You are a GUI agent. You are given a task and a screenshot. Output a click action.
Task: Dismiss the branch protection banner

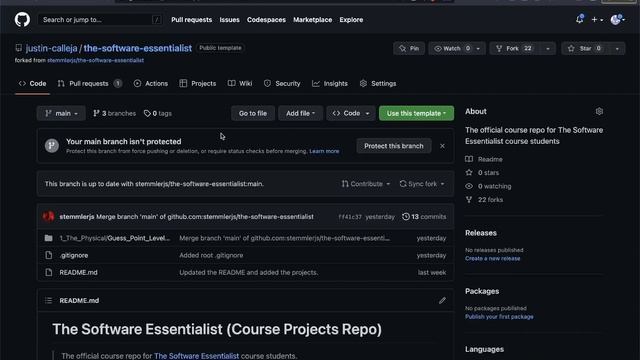coord(442,146)
